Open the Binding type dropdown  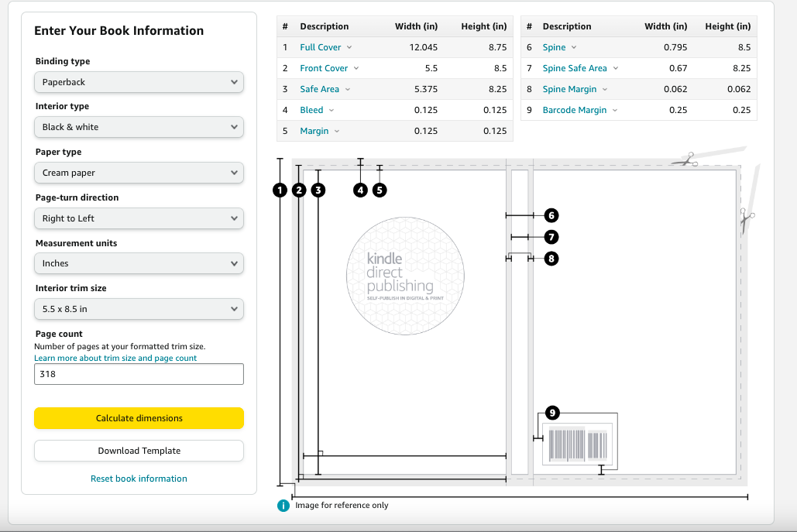[139, 82]
